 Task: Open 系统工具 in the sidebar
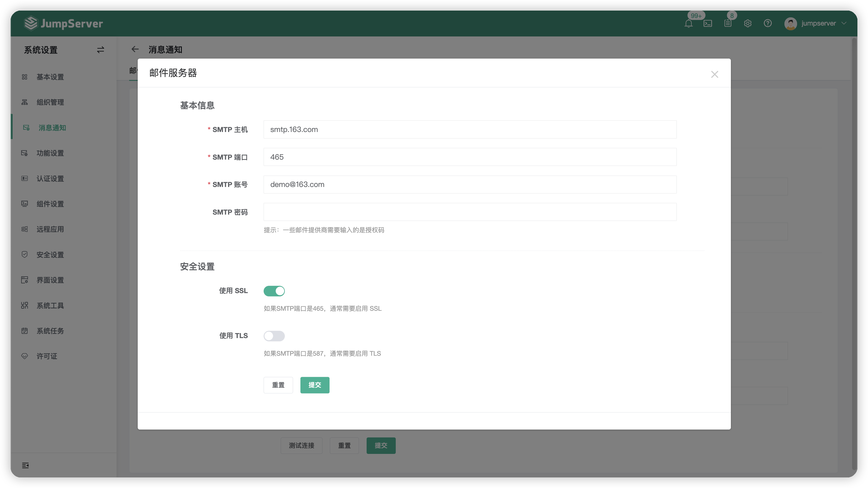64,306
